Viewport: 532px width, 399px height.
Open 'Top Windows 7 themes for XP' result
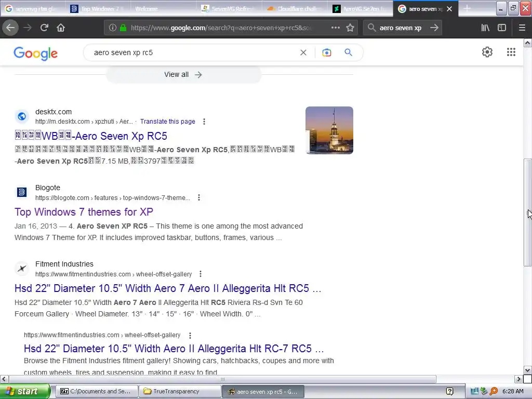(84, 212)
